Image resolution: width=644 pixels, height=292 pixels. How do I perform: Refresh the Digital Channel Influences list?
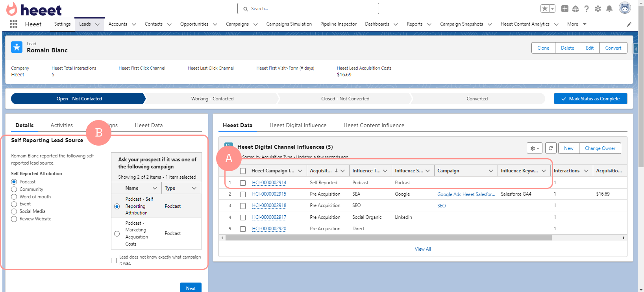tap(551, 148)
